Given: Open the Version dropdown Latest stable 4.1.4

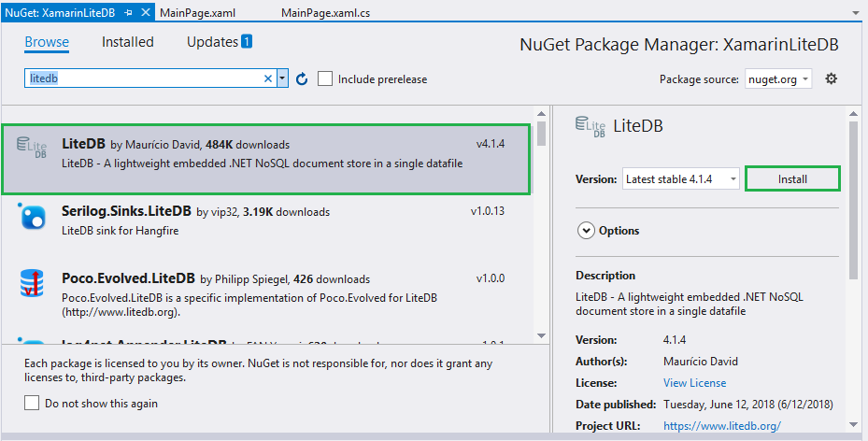Looking at the screenshot, I should [x=681, y=178].
